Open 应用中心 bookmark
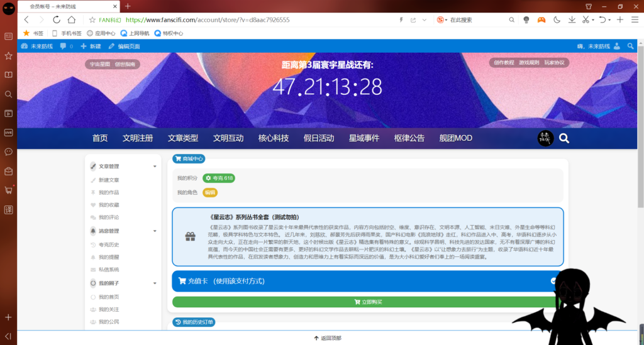Viewport: 644px width, 345px height. (101, 33)
